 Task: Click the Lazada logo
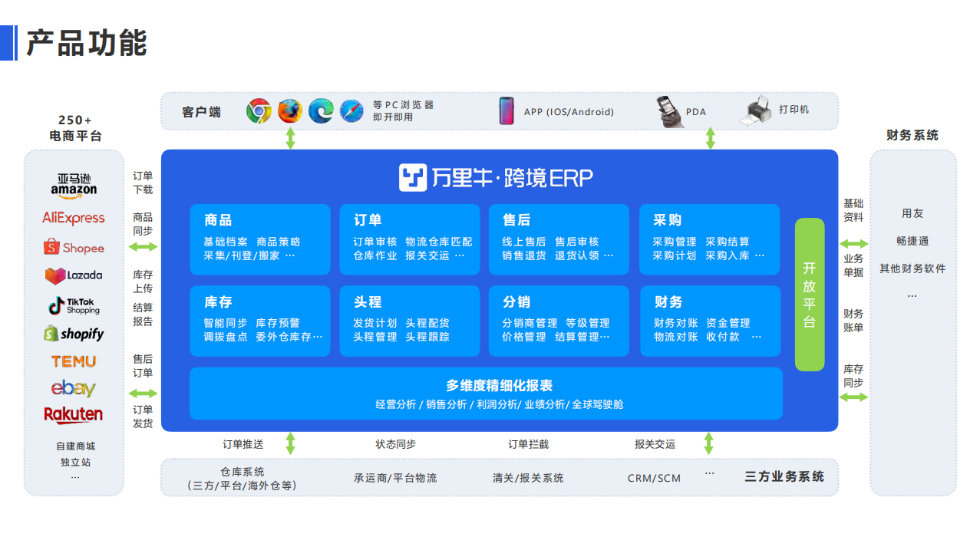[x=74, y=275]
